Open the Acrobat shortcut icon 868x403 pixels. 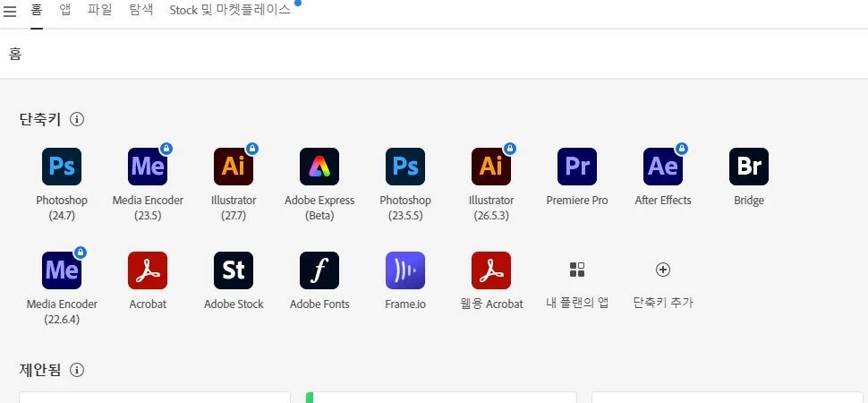coord(148,270)
